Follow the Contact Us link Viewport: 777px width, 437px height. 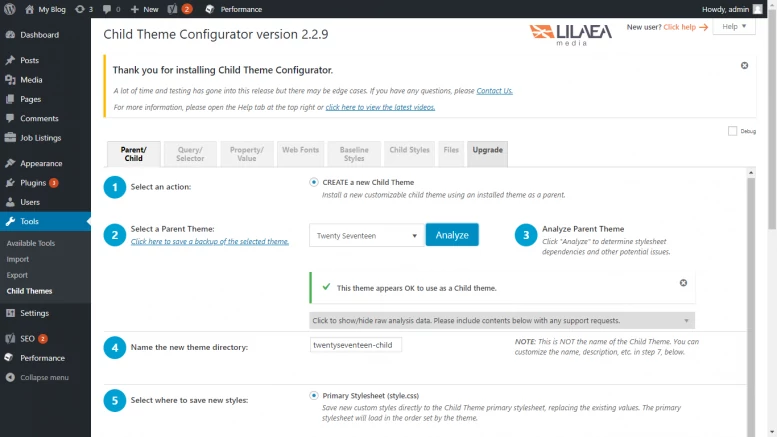click(494, 91)
